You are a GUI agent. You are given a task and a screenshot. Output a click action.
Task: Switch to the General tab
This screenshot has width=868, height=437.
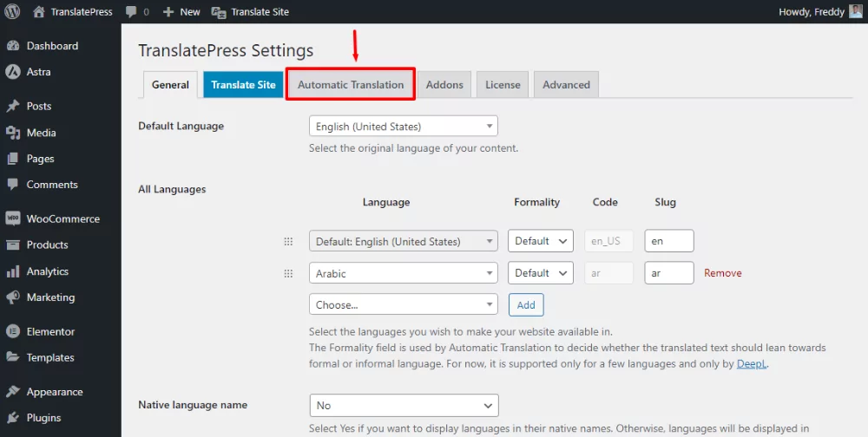170,85
